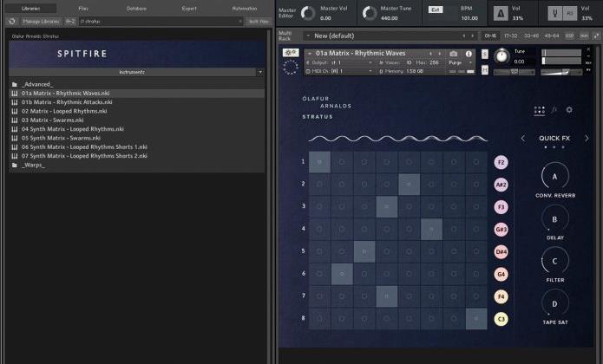Screen dimensions: 603x364
Task: Toggle highlighted matrix cell in row 3
Action: 386,206
